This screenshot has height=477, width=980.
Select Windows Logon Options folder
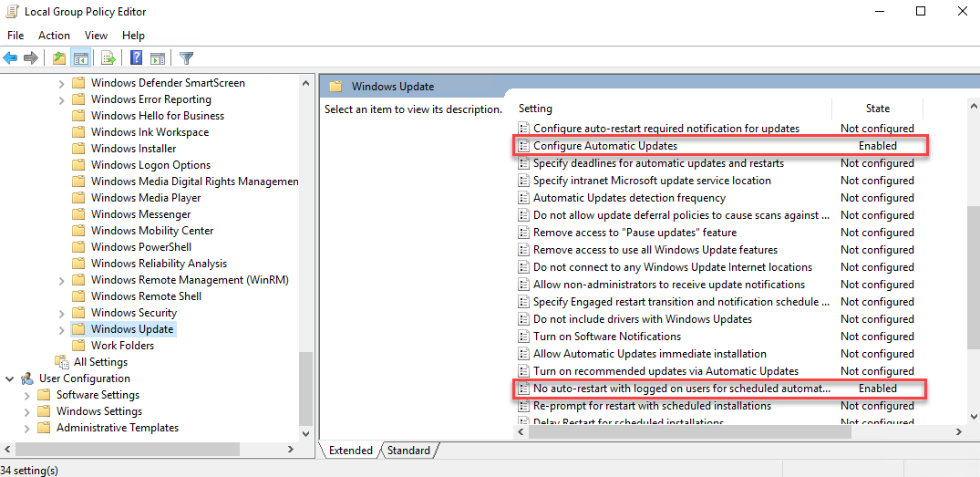click(150, 165)
